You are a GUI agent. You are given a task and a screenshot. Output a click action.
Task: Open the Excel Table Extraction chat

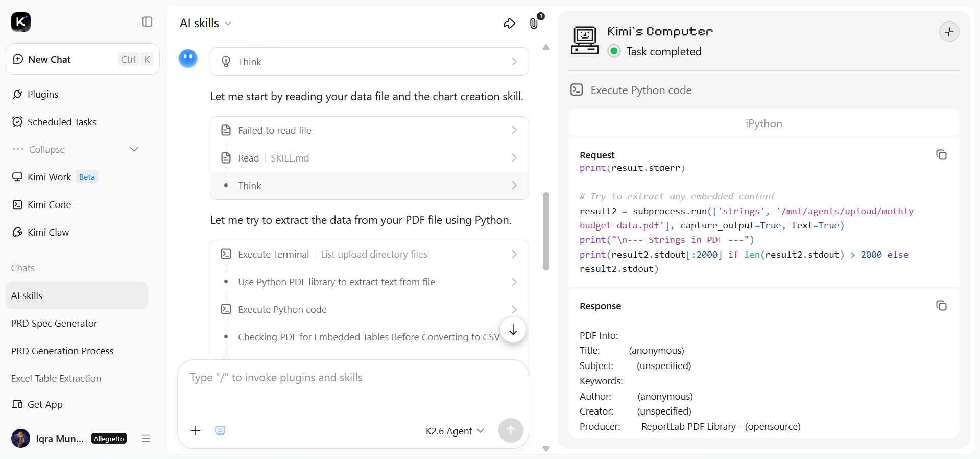pos(77,378)
